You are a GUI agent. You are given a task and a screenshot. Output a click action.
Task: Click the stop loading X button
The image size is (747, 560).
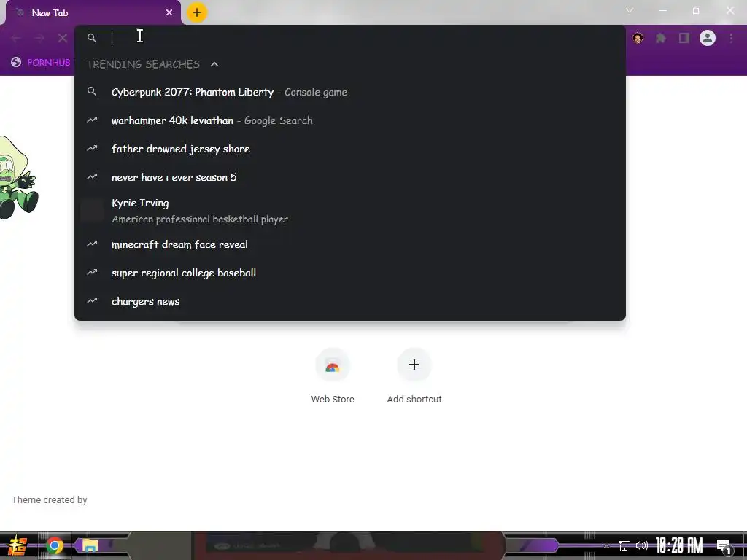pos(63,38)
